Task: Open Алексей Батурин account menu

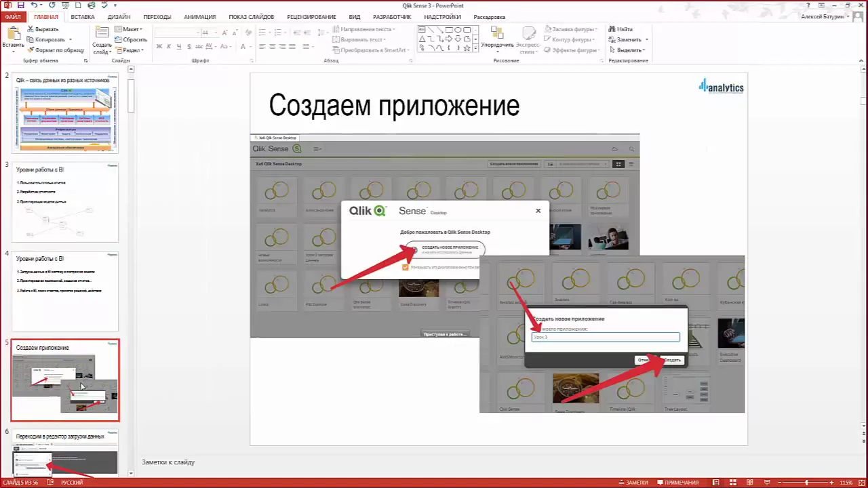Action: [825, 17]
